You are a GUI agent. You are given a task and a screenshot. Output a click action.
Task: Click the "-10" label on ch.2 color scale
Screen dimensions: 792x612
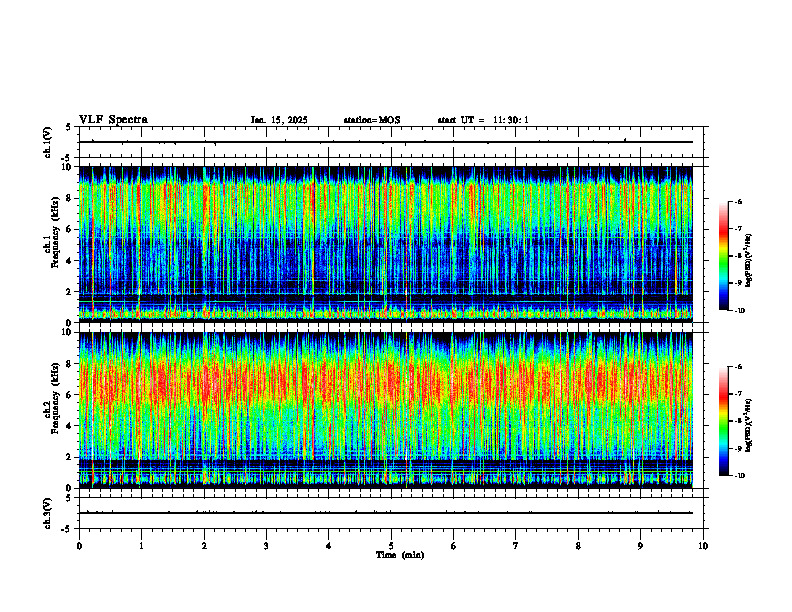739,476
